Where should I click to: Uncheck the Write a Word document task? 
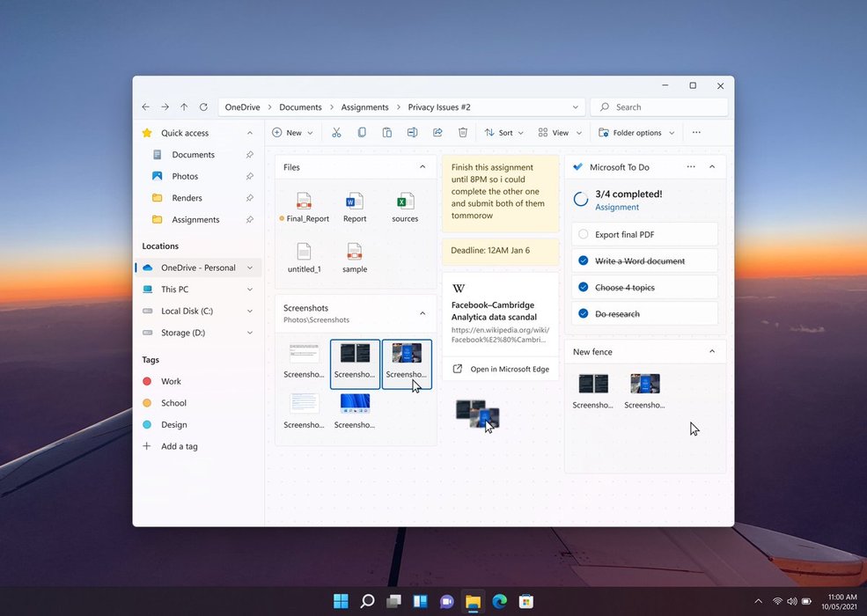pyautogui.click(x=583, y=261)
